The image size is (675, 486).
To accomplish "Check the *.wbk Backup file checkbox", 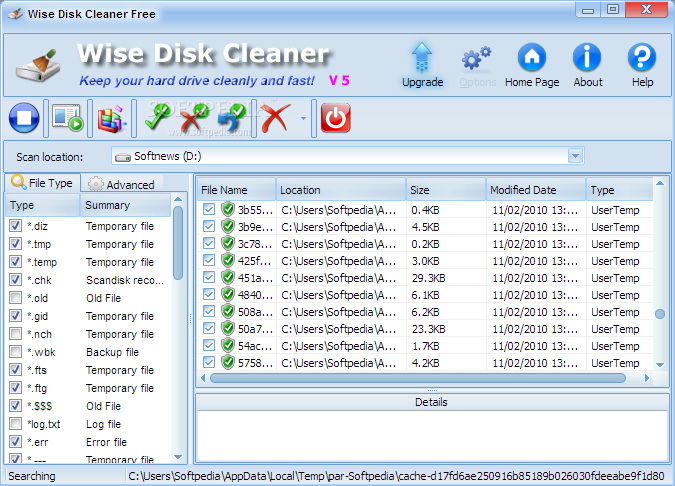I will (x=15, y=352).
